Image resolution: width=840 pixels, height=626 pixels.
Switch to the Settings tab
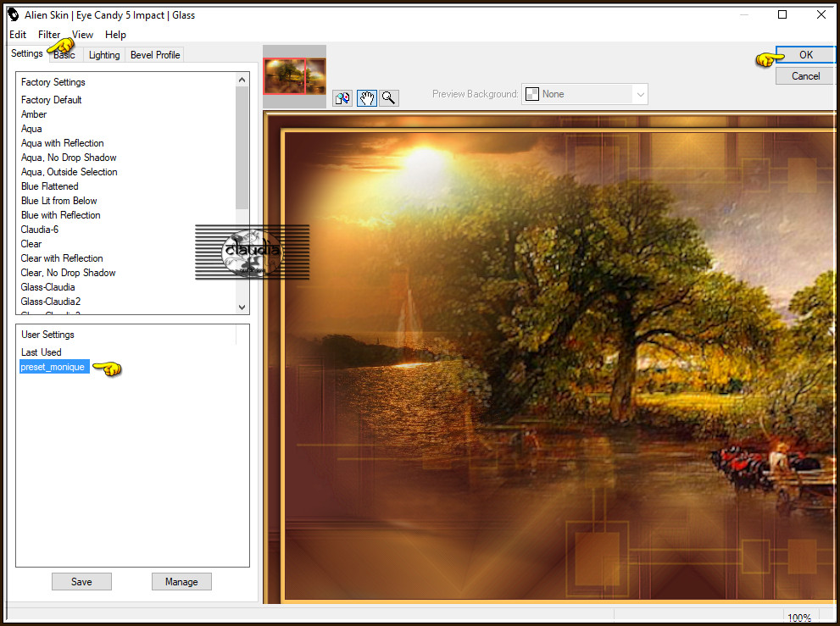coord(27,53)
